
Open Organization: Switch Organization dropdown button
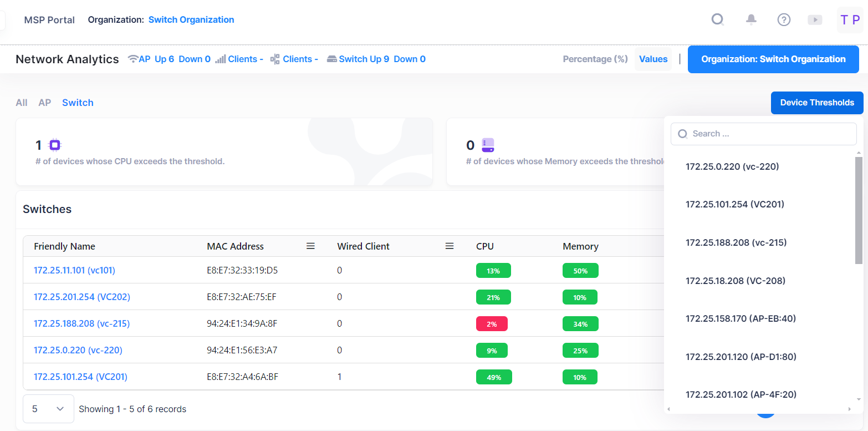point(773,59)
